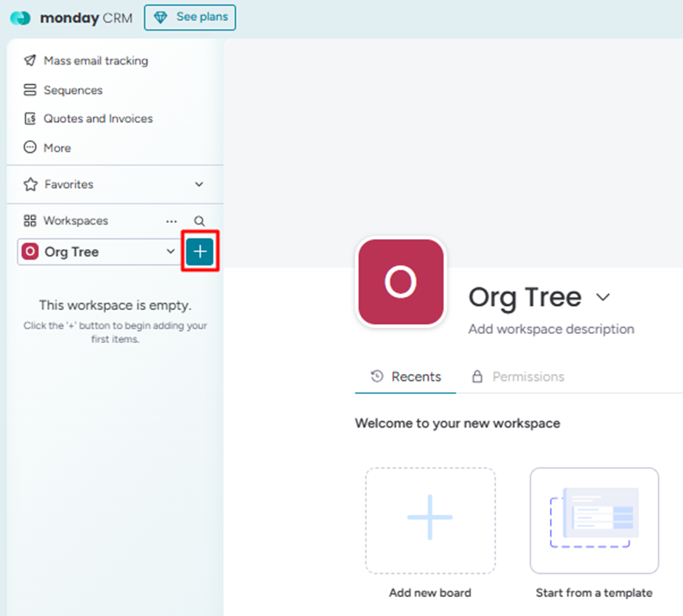Click the Favorites star icon
This screenshot has width=683, height=616.
[31, 185]
